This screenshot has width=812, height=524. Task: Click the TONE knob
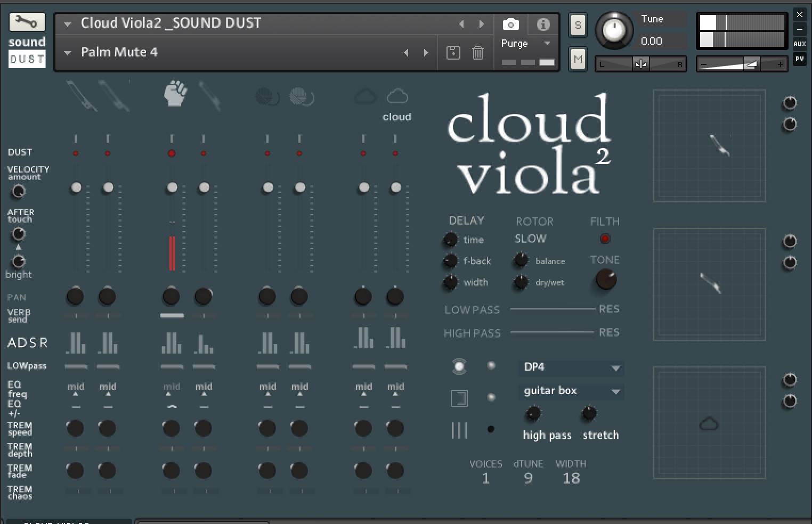605,280
